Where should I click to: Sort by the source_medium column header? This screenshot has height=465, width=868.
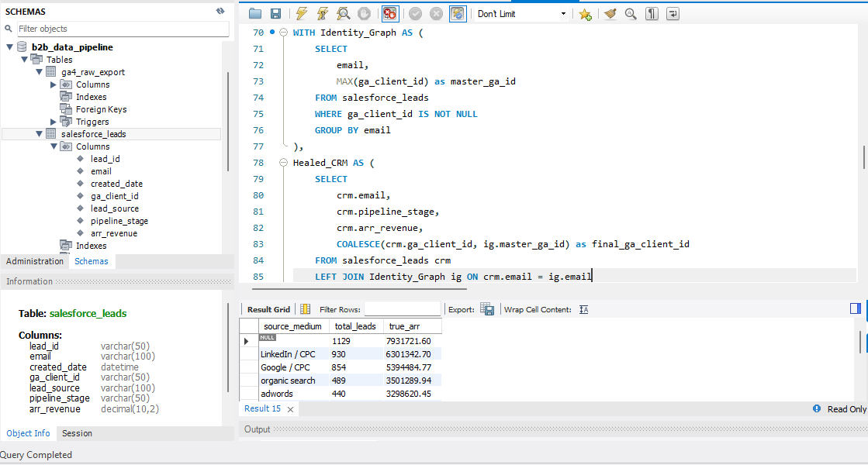[x=293, y=326]
